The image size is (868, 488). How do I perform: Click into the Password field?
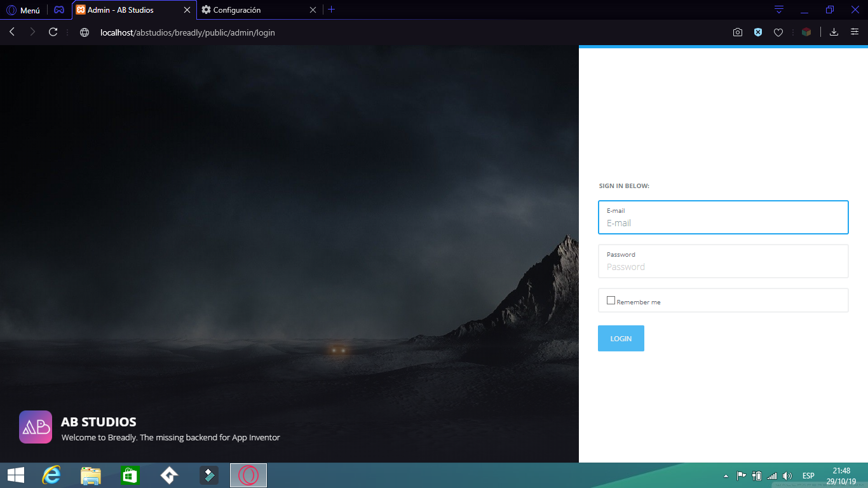[722, 267]
